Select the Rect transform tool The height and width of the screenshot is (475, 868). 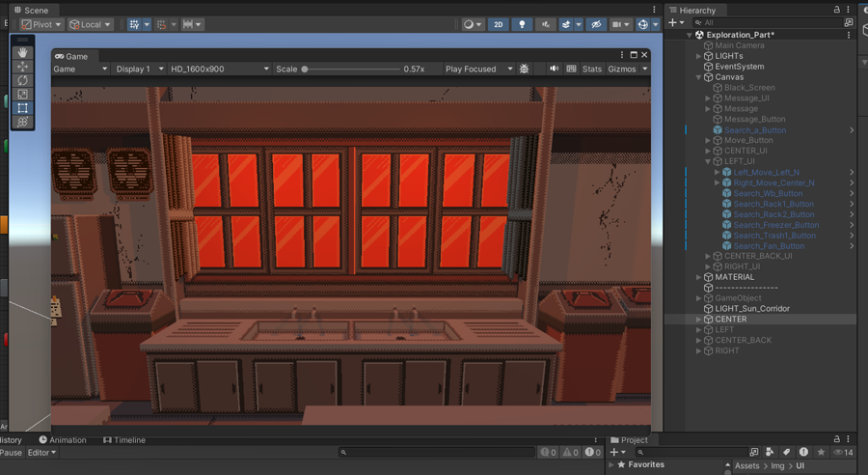22,108
